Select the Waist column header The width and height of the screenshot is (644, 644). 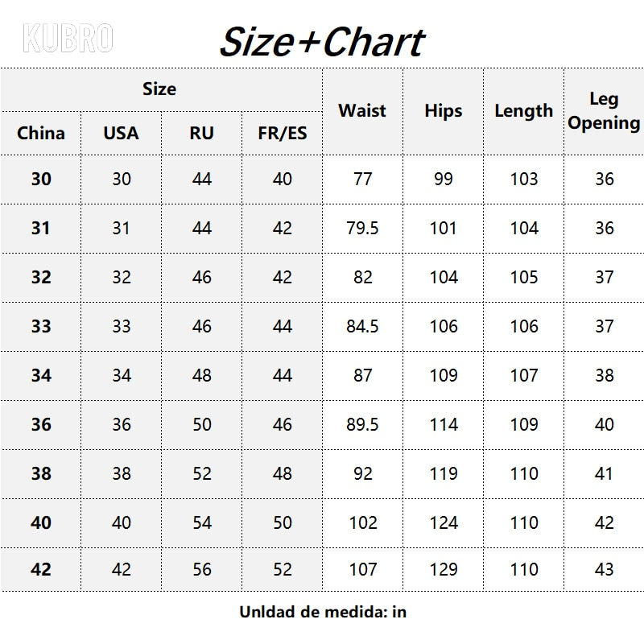point(363,111)
